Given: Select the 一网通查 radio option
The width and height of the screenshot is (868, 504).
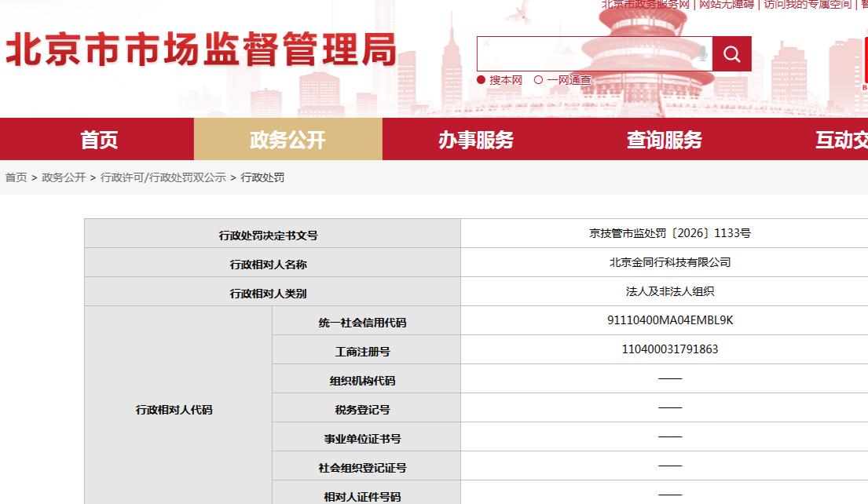Looking at the screenshot, I should tap(538, 79).
